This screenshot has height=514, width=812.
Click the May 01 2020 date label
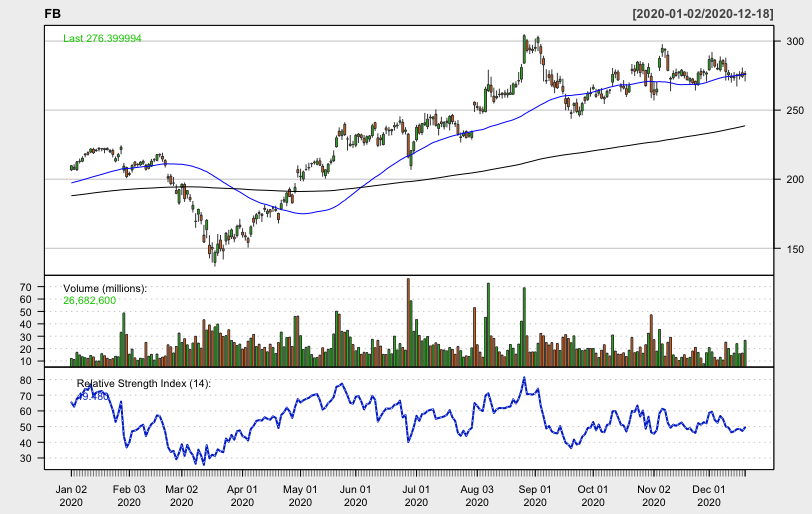(x=300, y=495)
